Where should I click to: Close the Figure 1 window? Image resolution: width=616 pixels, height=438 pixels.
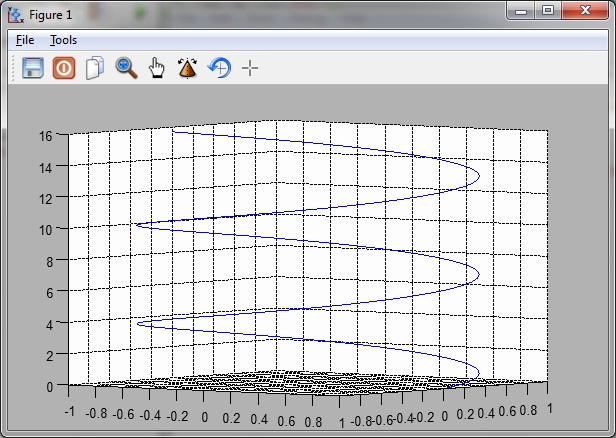pyautogui.click(x=585, y=10)
